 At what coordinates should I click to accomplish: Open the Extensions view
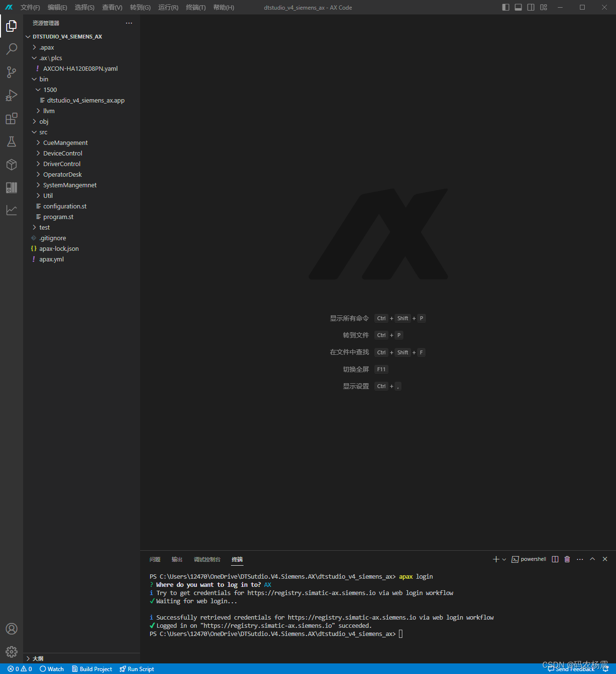(x=12, y=118)
